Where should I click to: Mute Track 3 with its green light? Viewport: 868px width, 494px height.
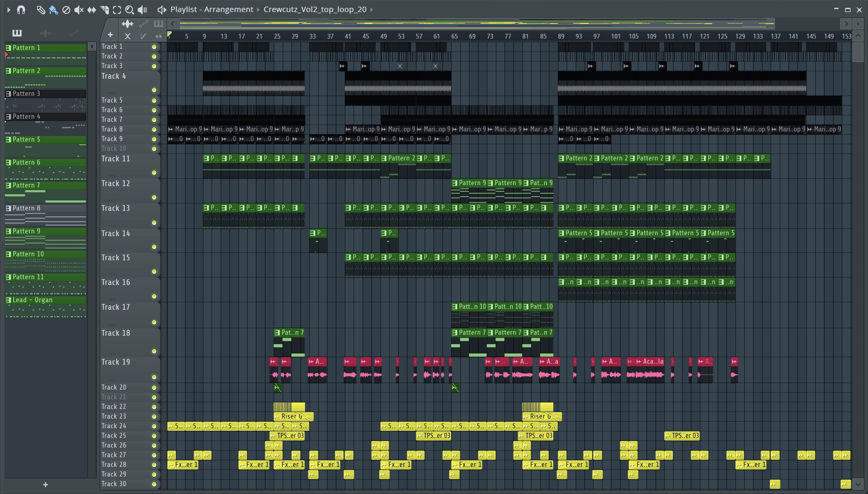[154, 66]
